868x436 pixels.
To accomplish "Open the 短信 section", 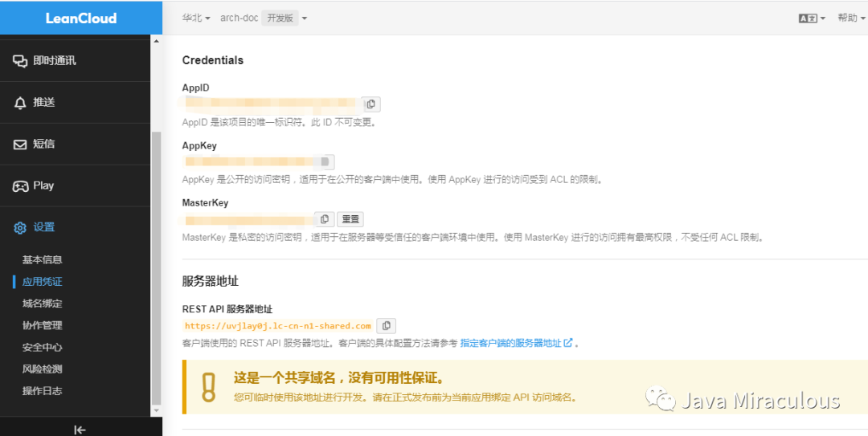I will pos(76,144).
